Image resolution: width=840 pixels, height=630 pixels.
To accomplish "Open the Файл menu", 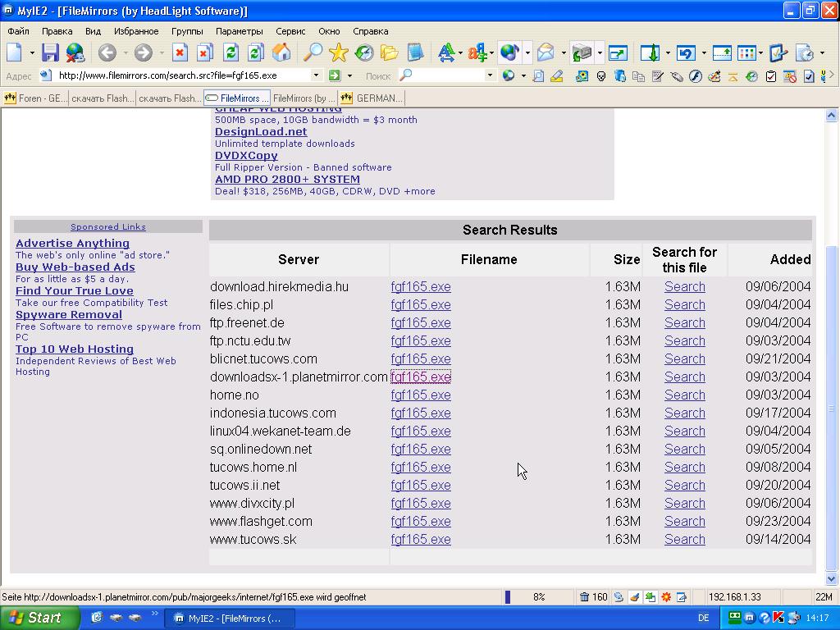I will [x=18, y=31].
